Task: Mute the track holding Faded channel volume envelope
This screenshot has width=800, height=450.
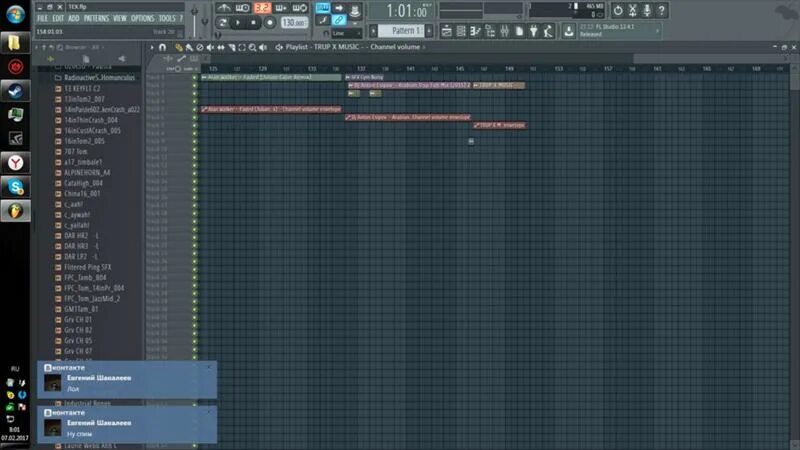Action: coord(194,109)
